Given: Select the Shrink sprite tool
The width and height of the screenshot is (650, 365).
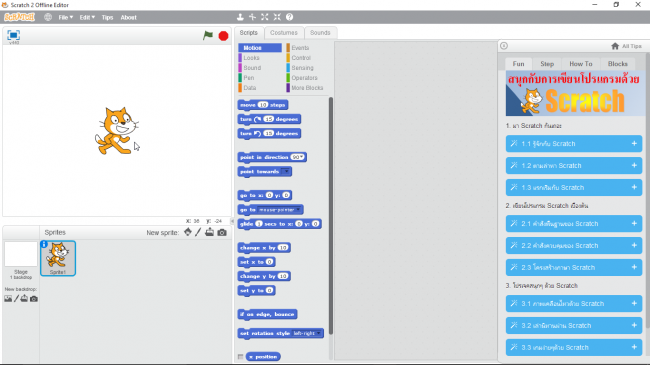Looking at the screenshot, I should tap(277, 17).
